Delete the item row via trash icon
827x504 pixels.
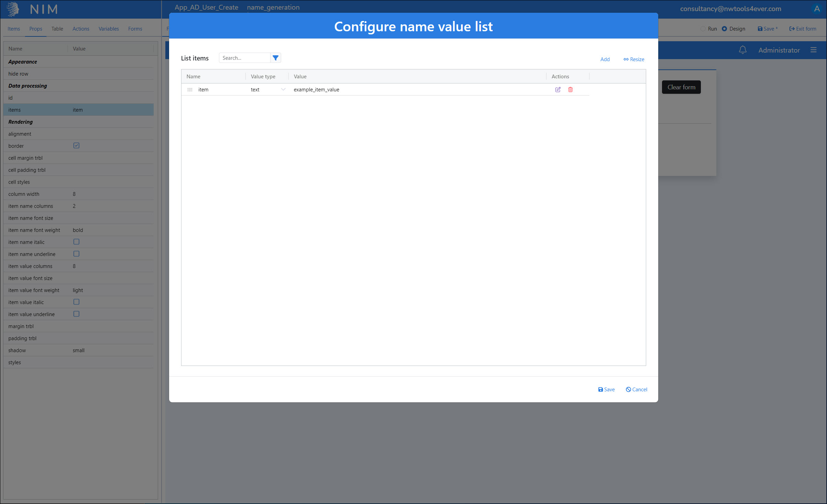click(x=570, y=90)
